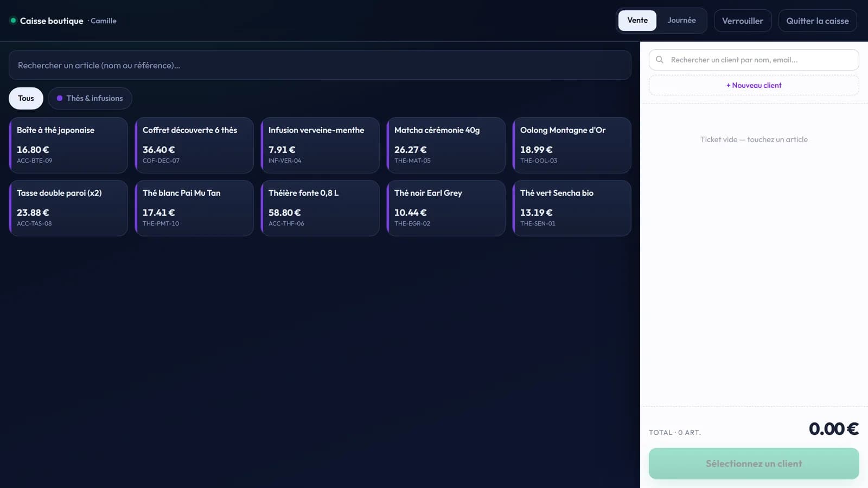Click the magnifier icon in client search
The image size is (868, 488).
coord(660,60)
